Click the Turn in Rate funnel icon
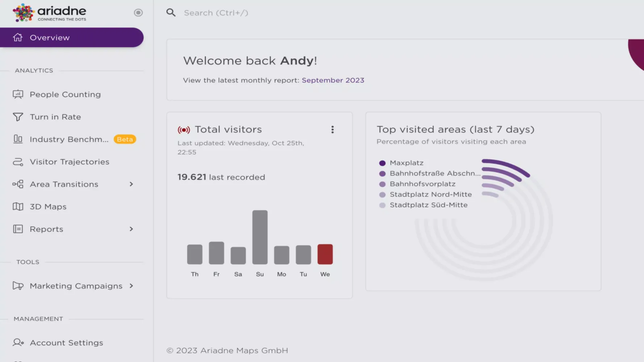The height and width of the screenshot is (362, 644). click(x=18, y=117)
